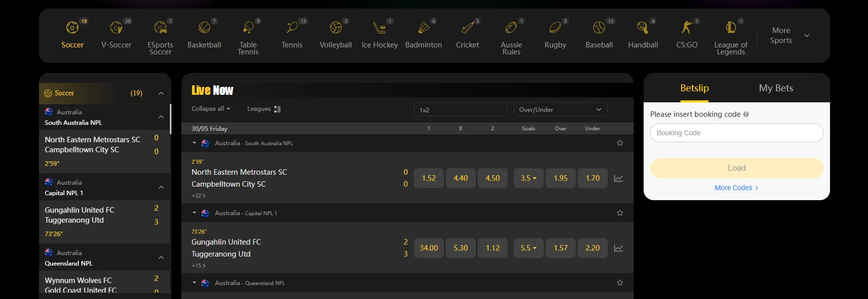The height and width of the screenshot is (299, 868).
Task: Select the Ice Hockey icon
Action: tap(380, 27)
